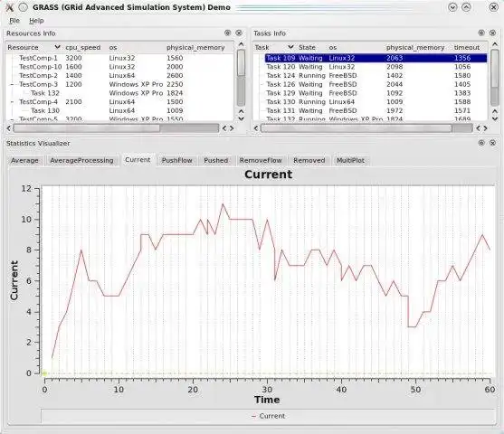The height and width of the screenshot is (434, 504).
Task: Select the Current tab
Action: [x=138, y=160]
